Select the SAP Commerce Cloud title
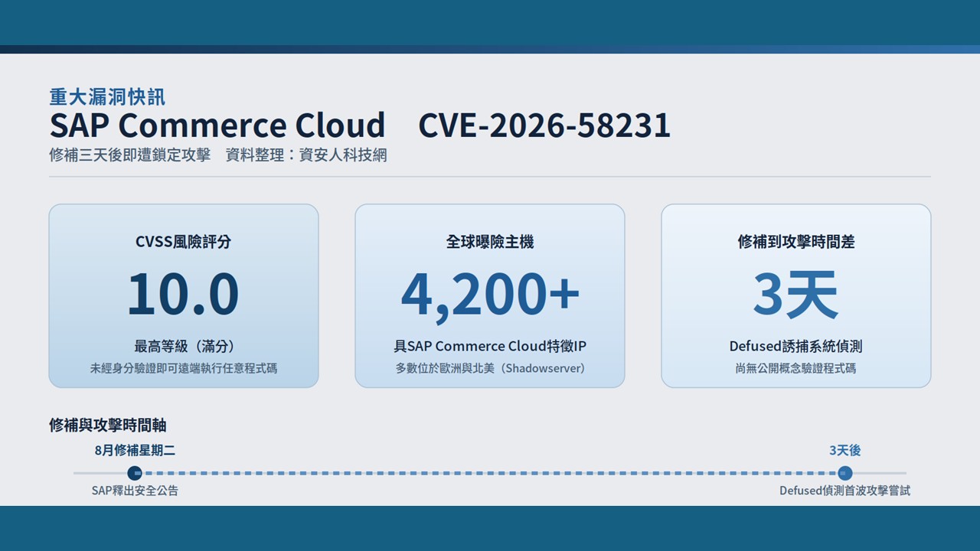Viewport: 980px width, 551px height. point(217,126)
